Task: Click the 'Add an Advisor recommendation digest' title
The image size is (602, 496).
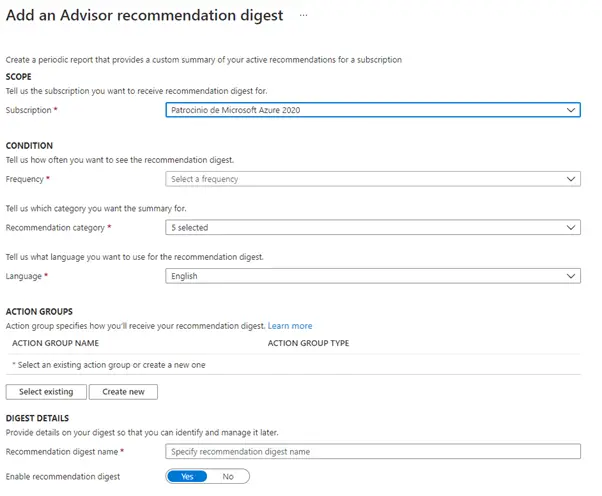Action: 145,16
